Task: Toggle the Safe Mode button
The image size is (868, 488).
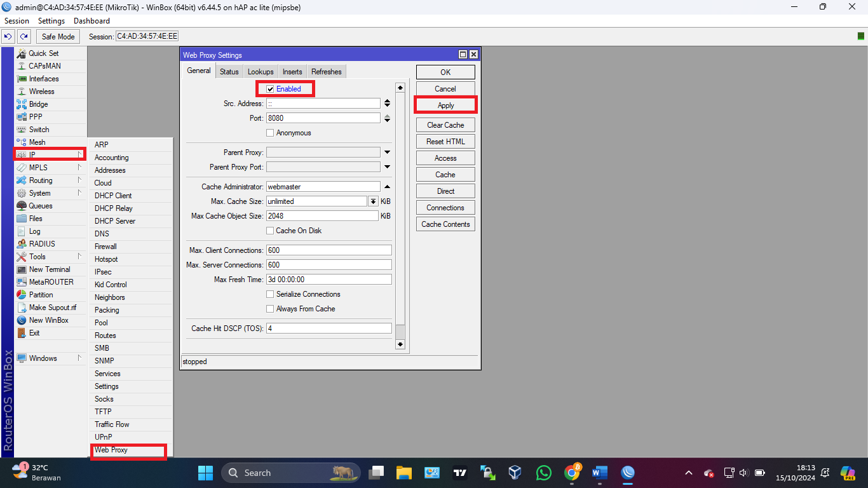Action: (x=58, y=36)
